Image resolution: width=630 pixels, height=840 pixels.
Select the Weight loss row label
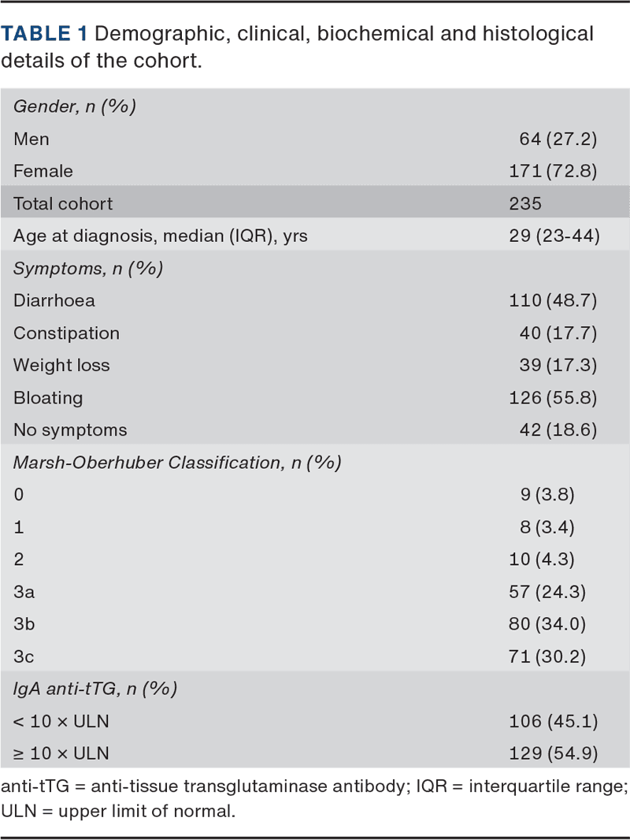pyautogui.click(x=61, y=365)
